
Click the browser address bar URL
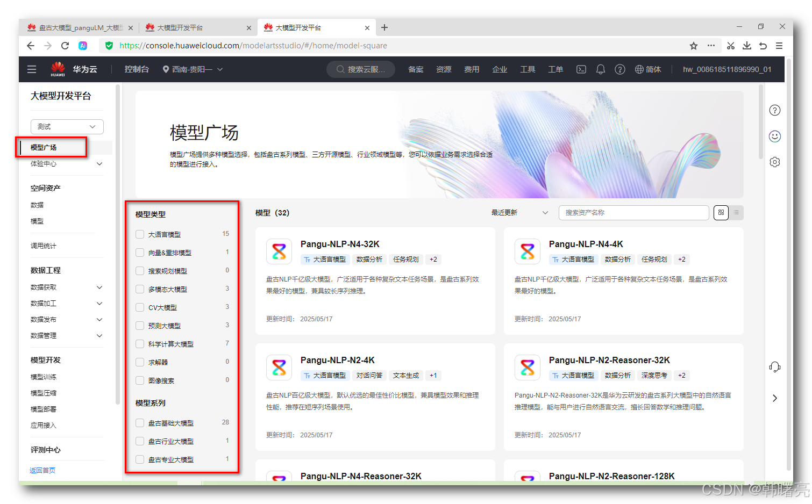[253, 46]
